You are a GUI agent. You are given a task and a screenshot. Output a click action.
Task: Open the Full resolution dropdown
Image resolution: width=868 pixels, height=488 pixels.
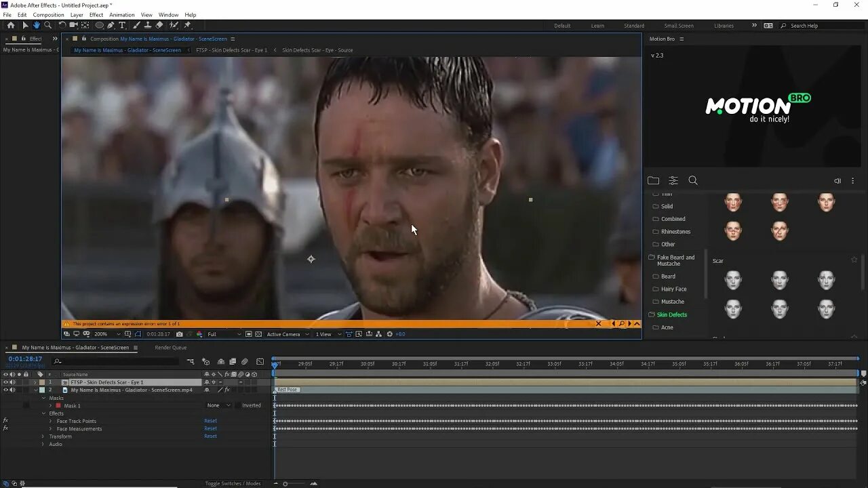pyautogui.click(x=224, y=334)
